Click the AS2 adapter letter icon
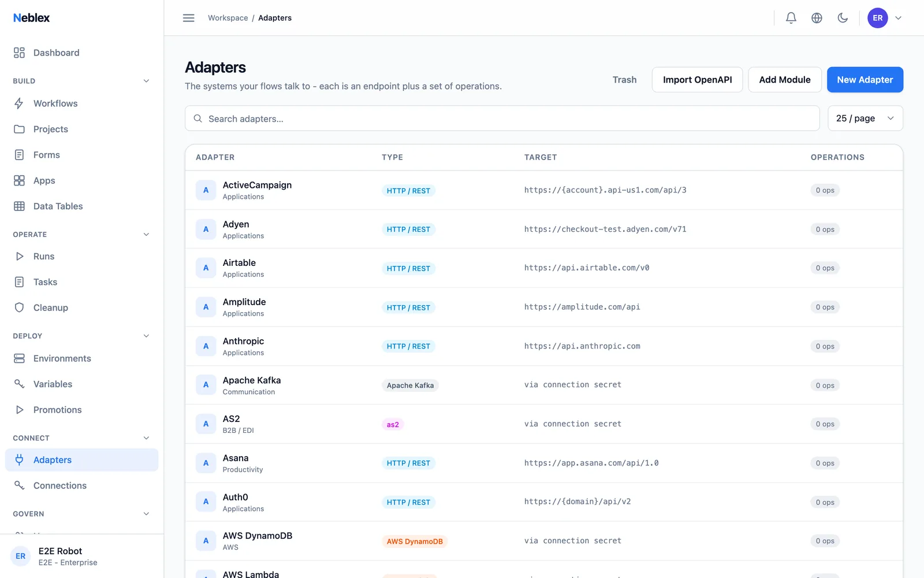The height and width of the screenshot is (578, 924). point(206,424)
